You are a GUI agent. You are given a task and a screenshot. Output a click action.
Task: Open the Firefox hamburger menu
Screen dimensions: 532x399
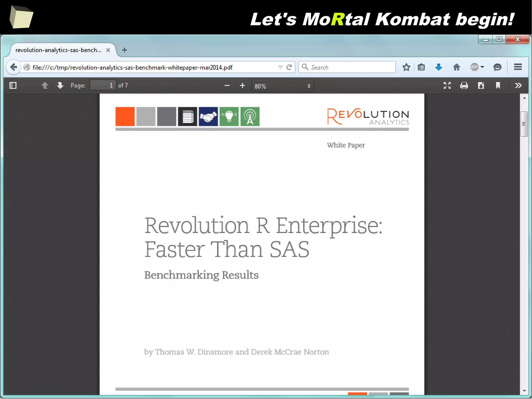[518, 67]
